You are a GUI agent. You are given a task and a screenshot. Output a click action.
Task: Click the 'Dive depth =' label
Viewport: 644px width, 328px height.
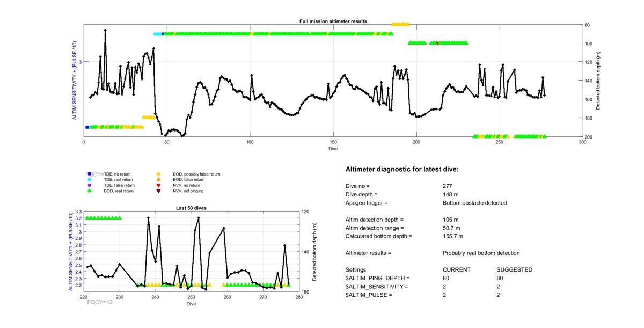[362, 194]
